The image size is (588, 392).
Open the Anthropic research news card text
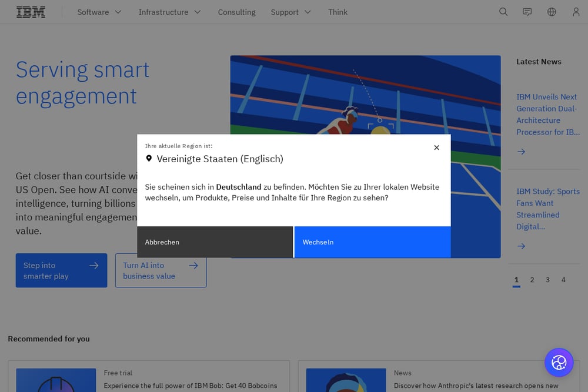click(476, 386)
